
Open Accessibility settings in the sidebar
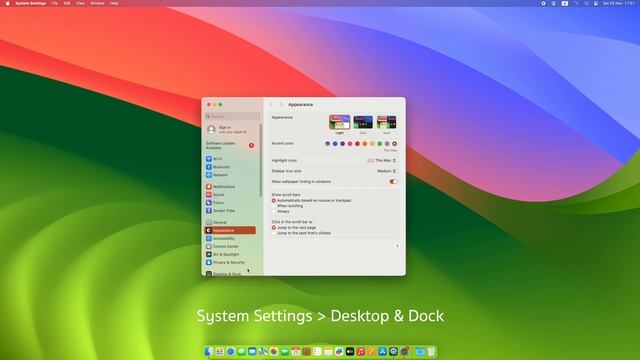(x=230, y=238)
